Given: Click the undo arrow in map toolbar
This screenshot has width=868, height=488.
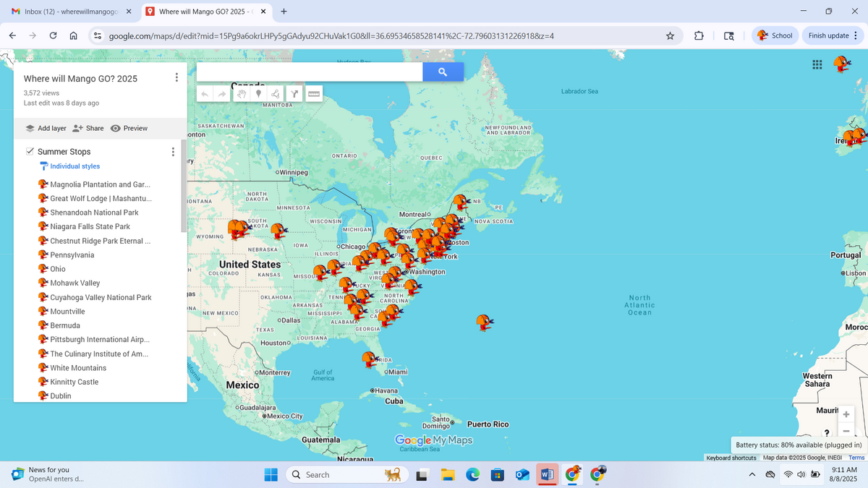Looking at the screenshot, I should [x=205, y=94].
